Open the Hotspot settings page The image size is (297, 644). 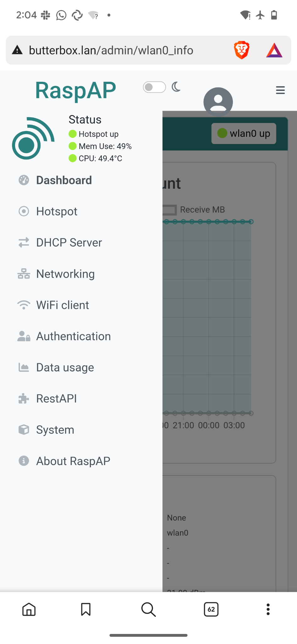pyautogui.click(x=57, y=211)
